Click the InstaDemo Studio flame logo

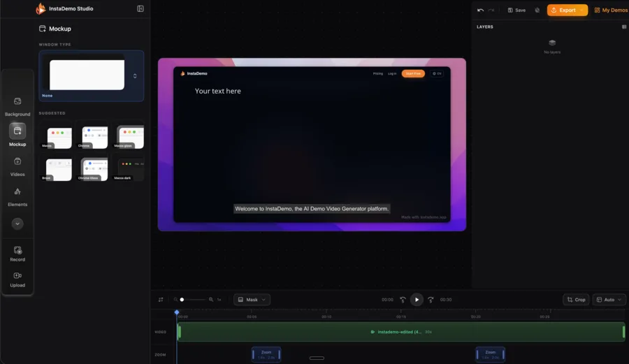coord(41,8)
